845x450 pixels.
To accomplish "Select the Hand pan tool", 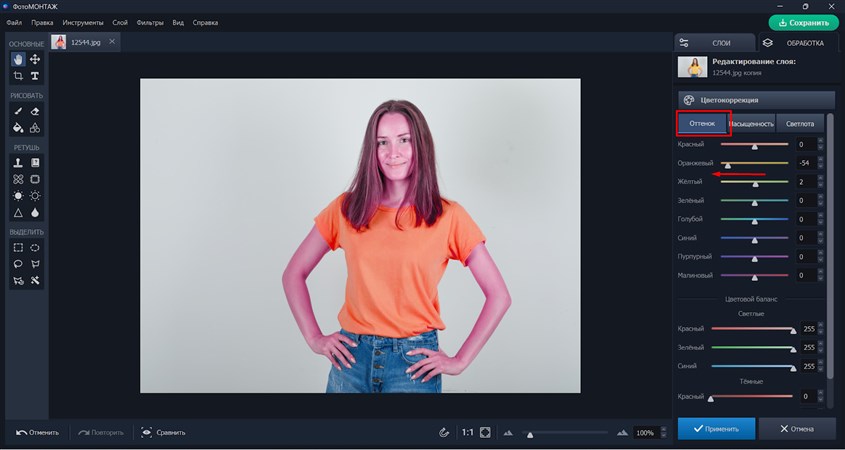I will point(18,60).
